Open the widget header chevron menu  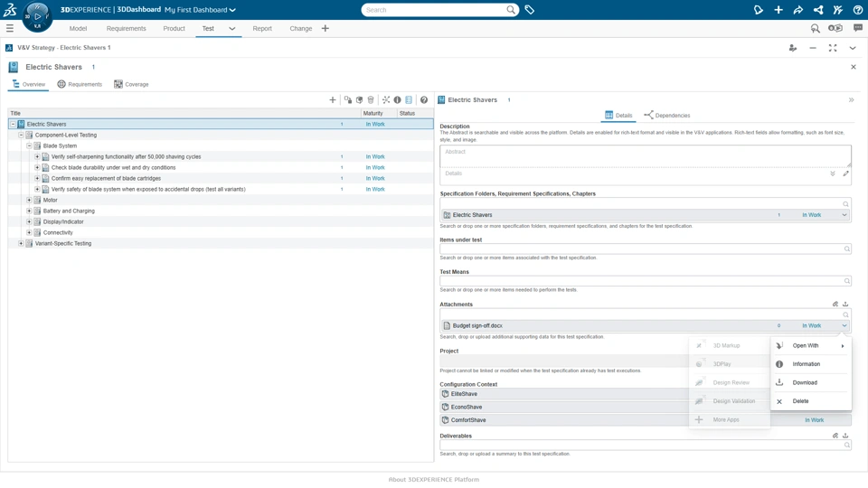(853, 48)
